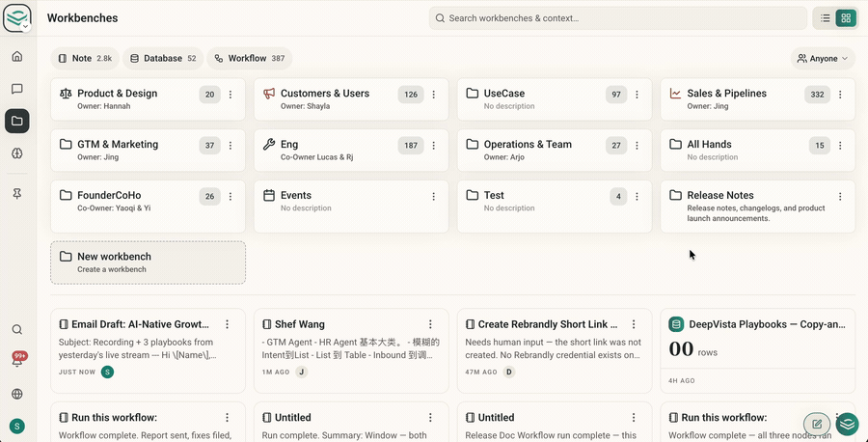The height and width of the screenshot is (442, 868).
Task: Filter by Note type
Action: click(x=85, y=58)
